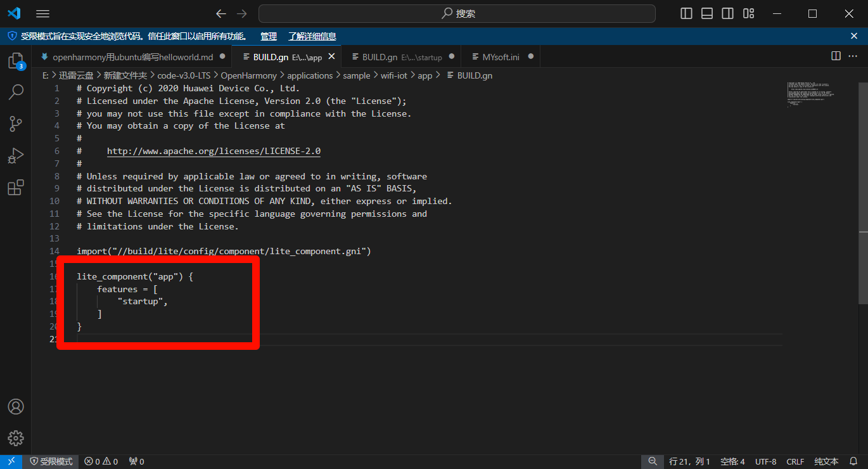Click the app breadcrumb entry
The image size is (868, 469).
[x=424, y=75]
